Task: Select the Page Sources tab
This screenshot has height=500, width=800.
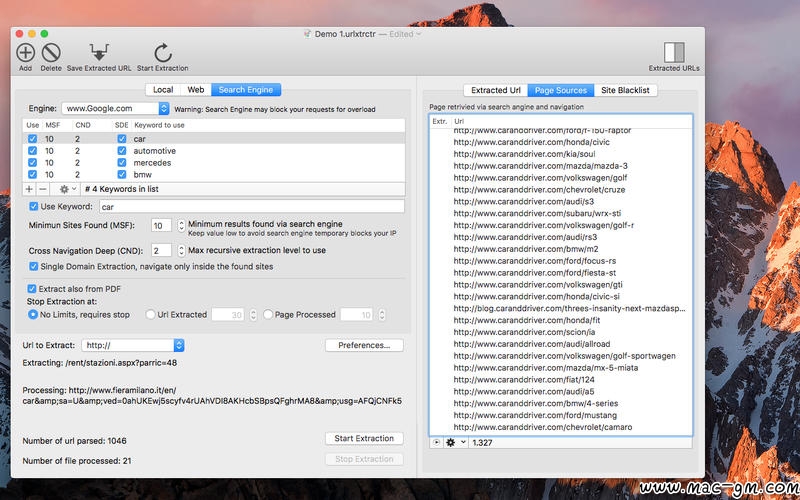Action: click(561, 90)
